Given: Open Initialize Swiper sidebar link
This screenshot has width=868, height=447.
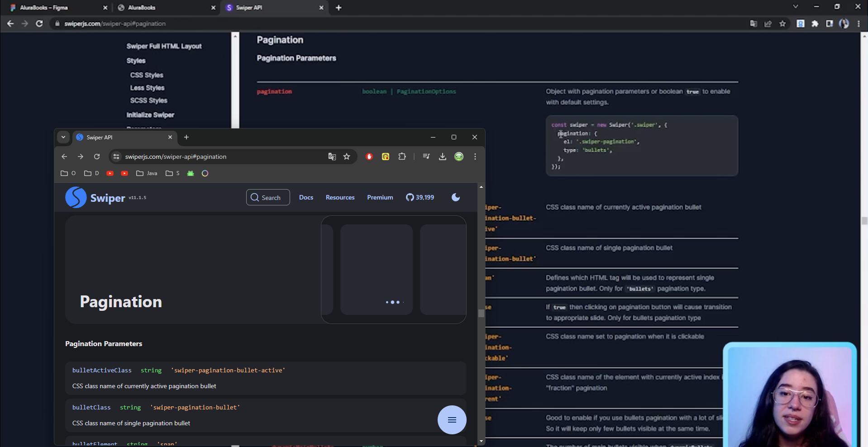Looking at the screenshot, I should (150, 115).
